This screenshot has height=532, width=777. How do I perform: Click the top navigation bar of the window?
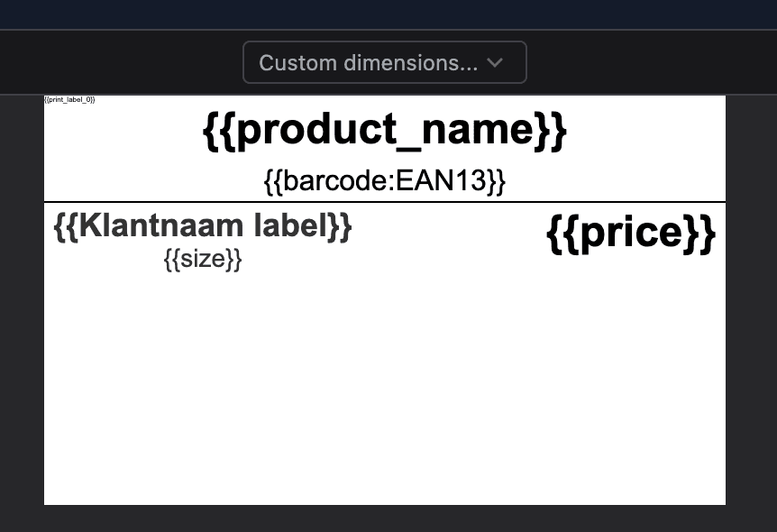click(388, 14)
